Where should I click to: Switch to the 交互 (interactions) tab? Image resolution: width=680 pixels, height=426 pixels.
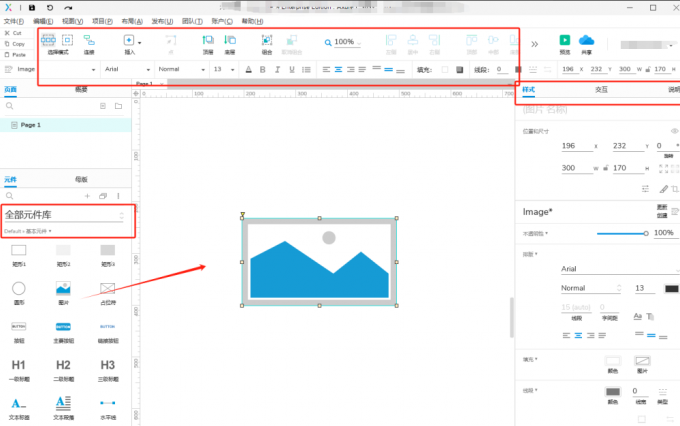602,89
